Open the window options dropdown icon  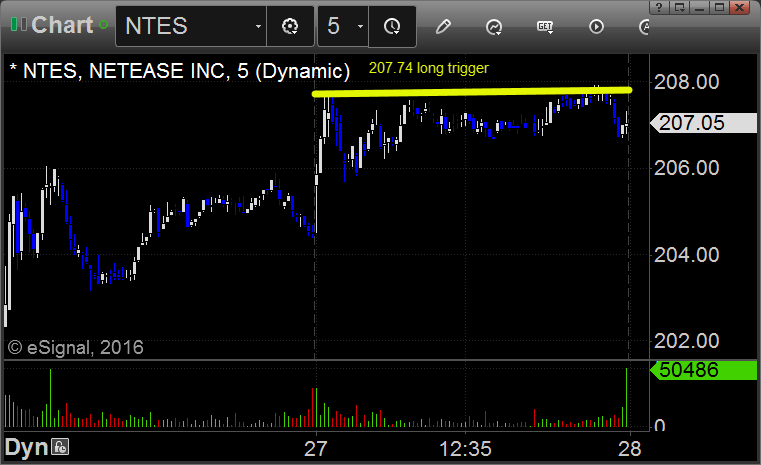click(x=679, y=7)
